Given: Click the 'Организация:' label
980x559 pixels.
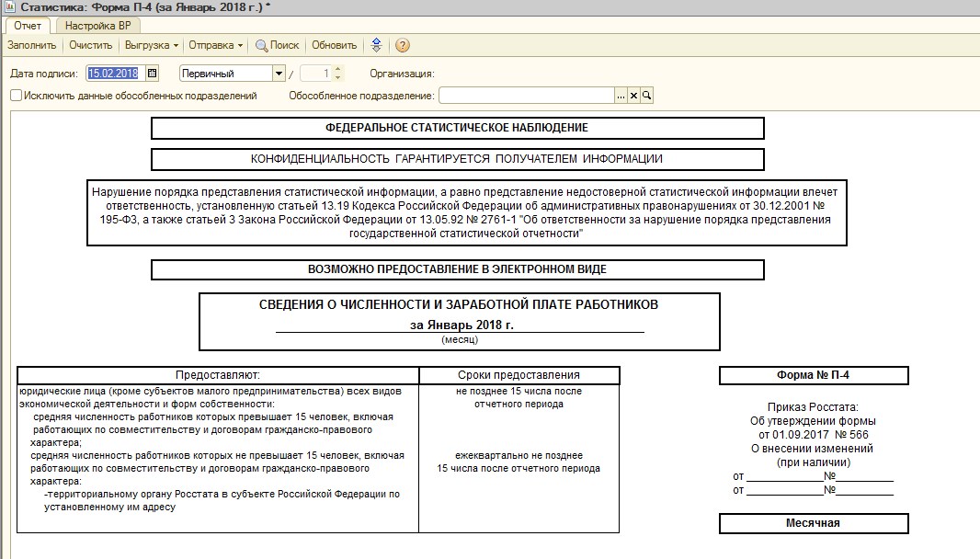Looking at the screenshot, I should point(402,74).
